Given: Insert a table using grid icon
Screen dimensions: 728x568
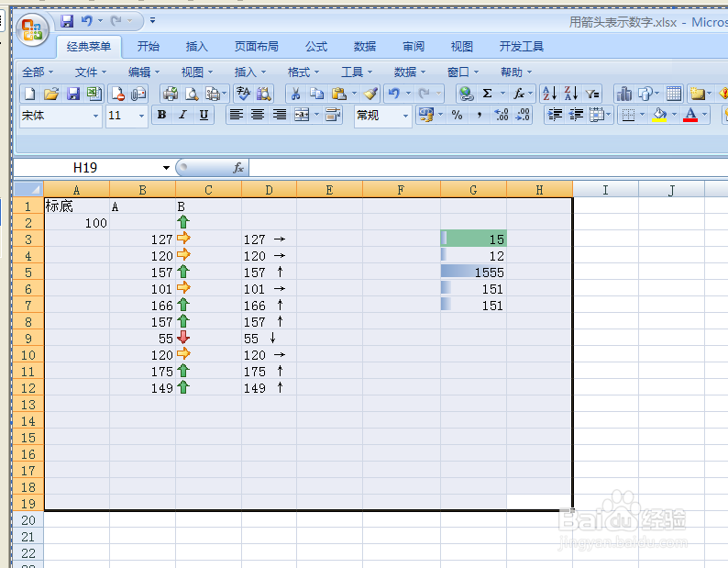Looking at the screenshot, I should coord(674,94).
